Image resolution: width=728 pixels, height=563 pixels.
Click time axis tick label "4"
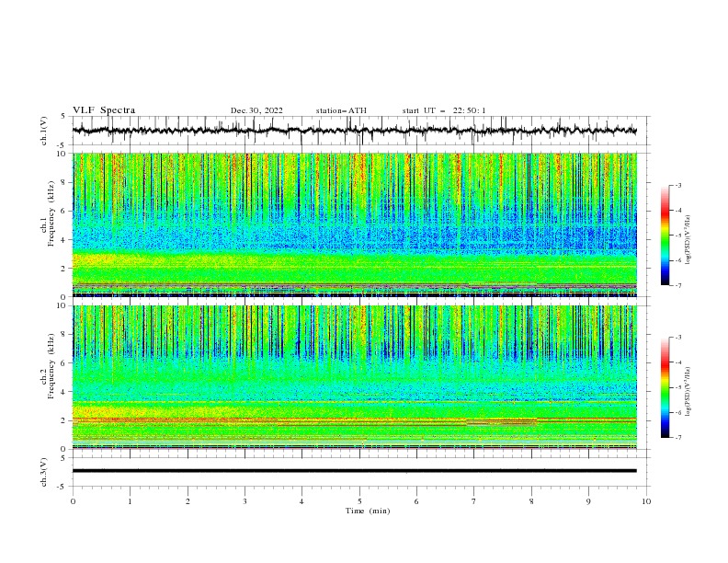(302, 501)
